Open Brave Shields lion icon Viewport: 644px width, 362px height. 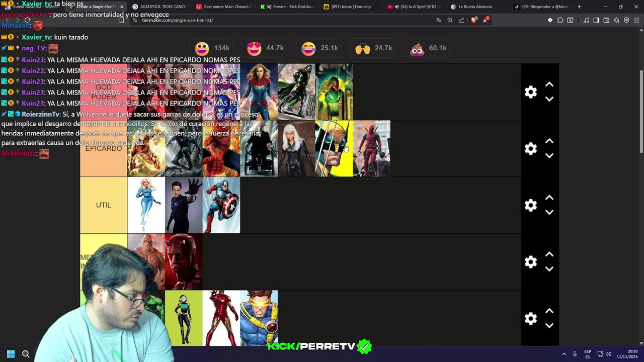click(473, 20)
